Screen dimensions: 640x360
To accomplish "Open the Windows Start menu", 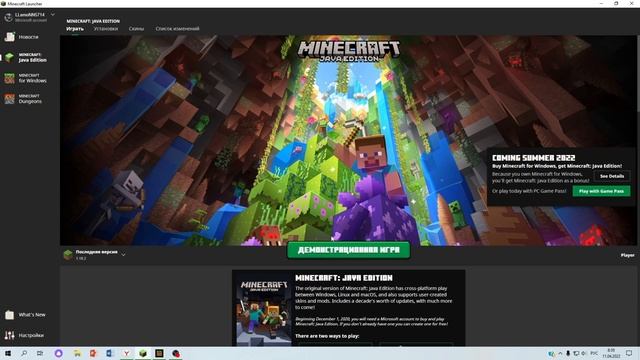I will tap(8, 353).
